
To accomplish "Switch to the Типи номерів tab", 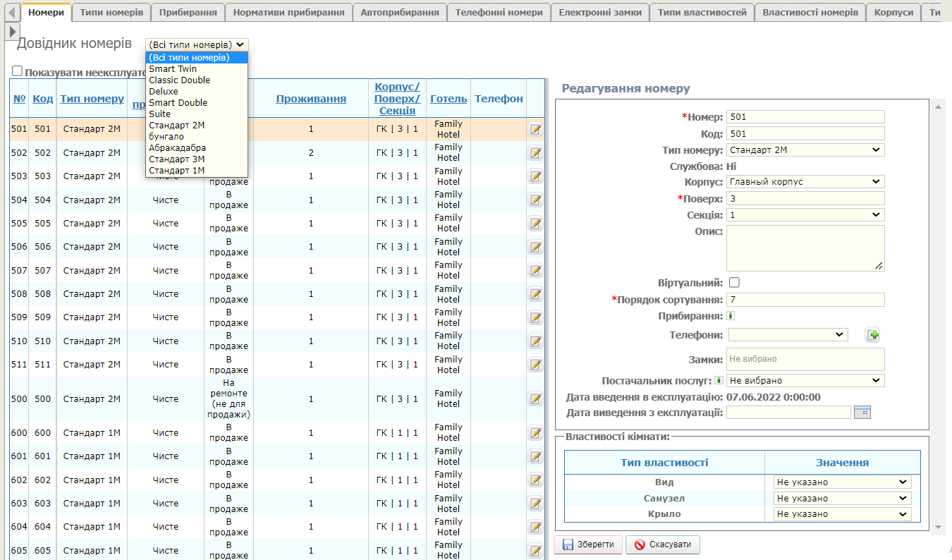I will 111,13.
